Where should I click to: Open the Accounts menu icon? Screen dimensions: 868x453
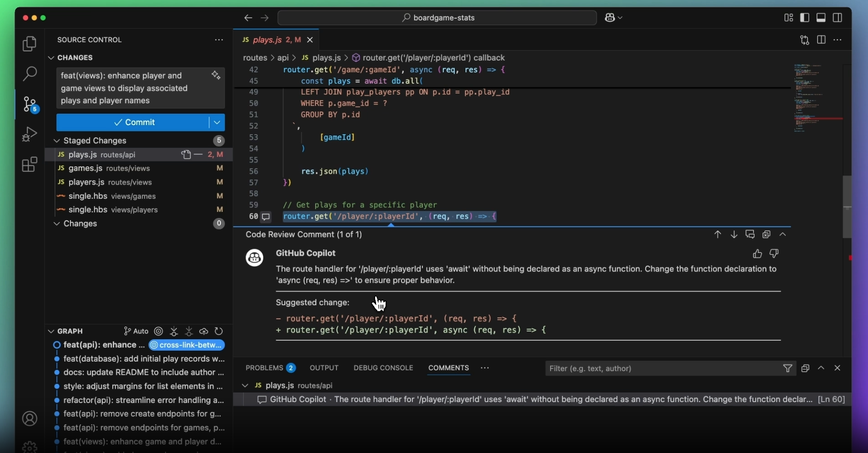[30, 419]
